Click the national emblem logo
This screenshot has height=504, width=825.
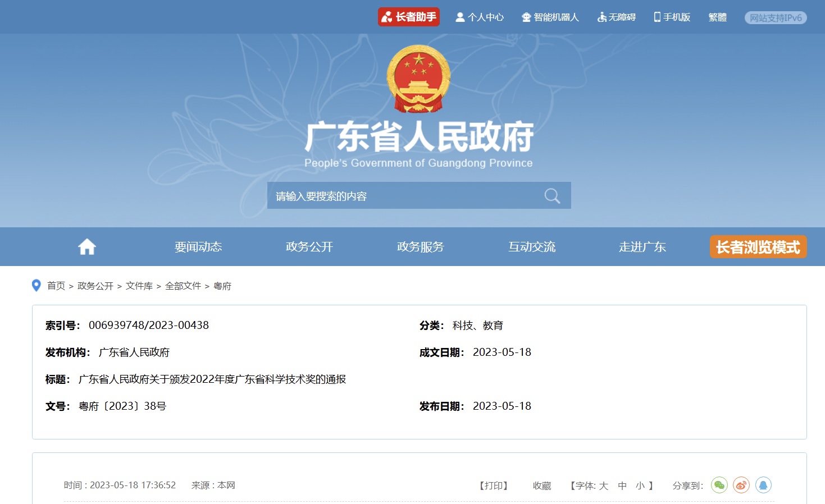tap(418, 79)
